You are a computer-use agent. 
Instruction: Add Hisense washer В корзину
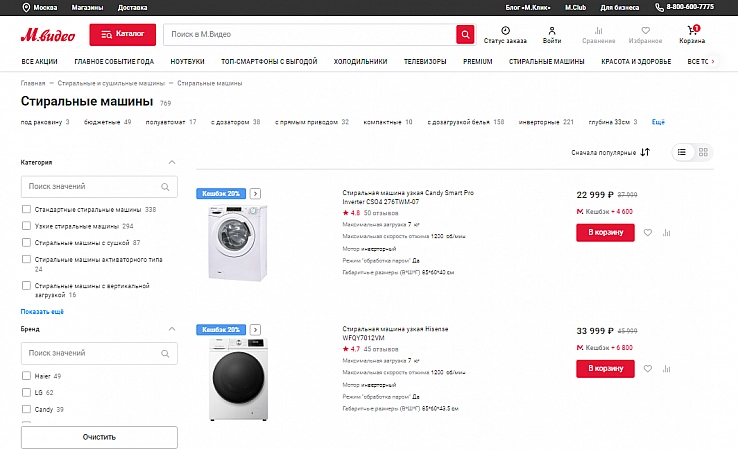tap(605, 369)
